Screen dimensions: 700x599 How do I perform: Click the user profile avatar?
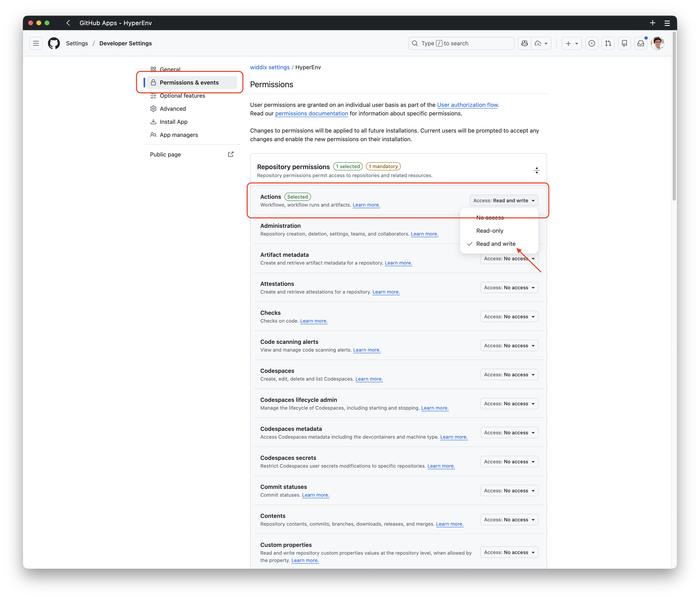[x=657, y=43]
